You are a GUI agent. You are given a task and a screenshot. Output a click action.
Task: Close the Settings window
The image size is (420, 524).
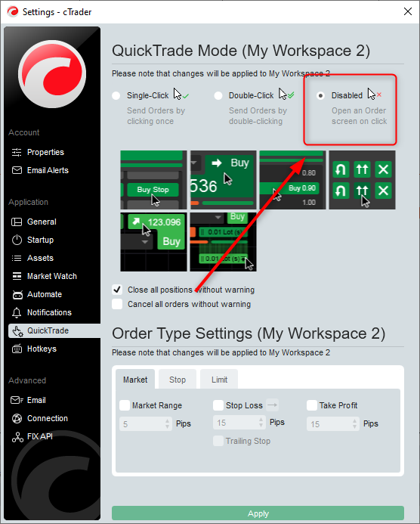[408, 11]
